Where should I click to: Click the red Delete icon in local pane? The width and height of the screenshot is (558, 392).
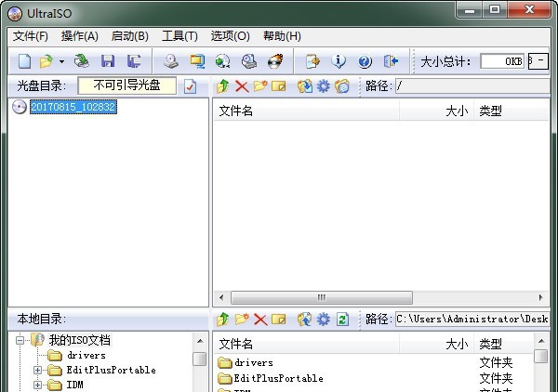pos(260,320)
